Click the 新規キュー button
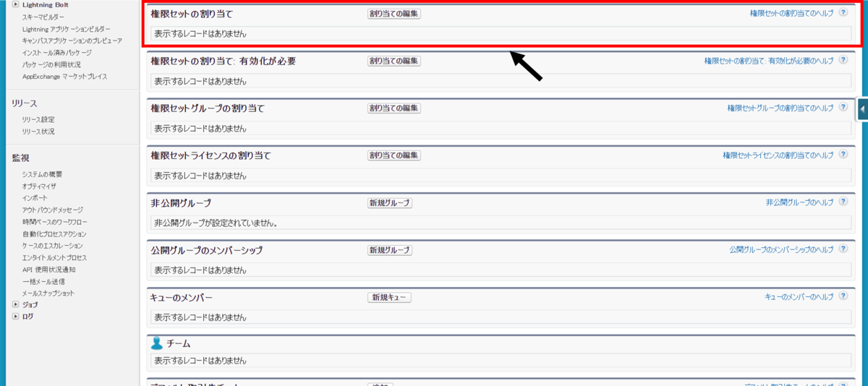Image resolution: width=868 pixels, height=386 pixels. point(389,298)
